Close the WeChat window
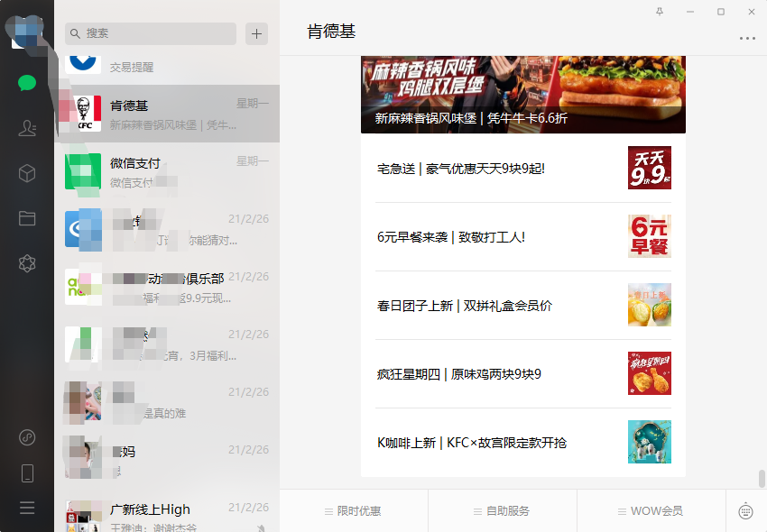This screenshot has width=767, height=532. [x=752, y=12]
